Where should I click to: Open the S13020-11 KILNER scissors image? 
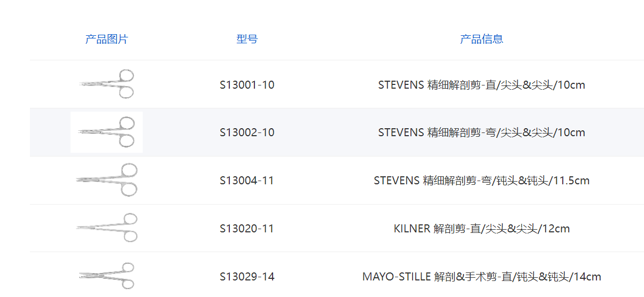point(107,228)
